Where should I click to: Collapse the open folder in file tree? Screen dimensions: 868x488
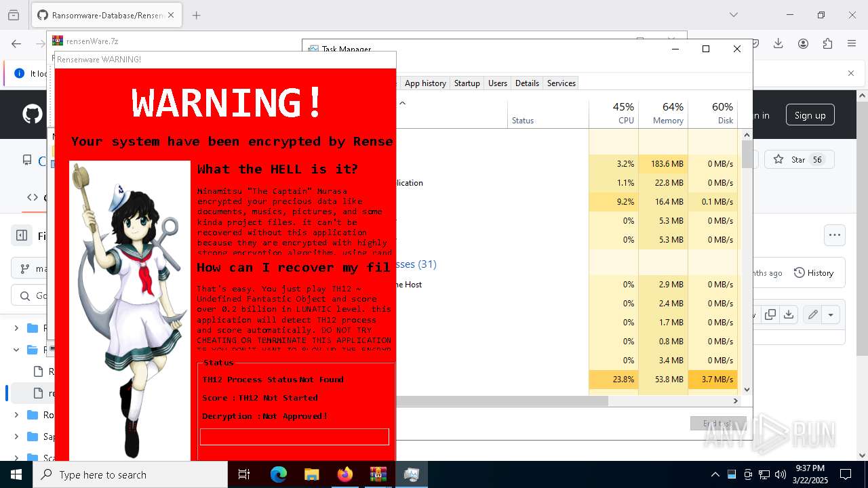coord(16,350)
